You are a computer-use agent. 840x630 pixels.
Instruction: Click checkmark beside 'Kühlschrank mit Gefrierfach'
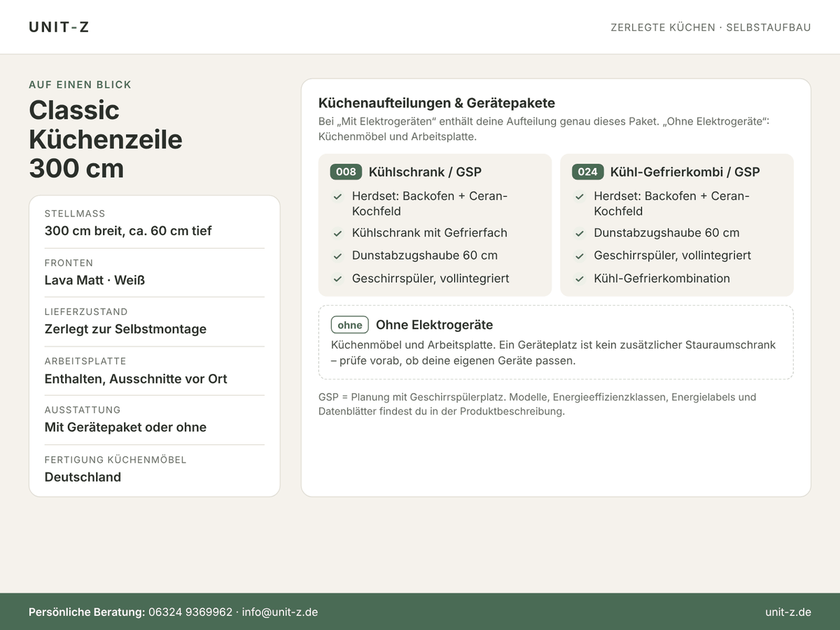point(337,233)
